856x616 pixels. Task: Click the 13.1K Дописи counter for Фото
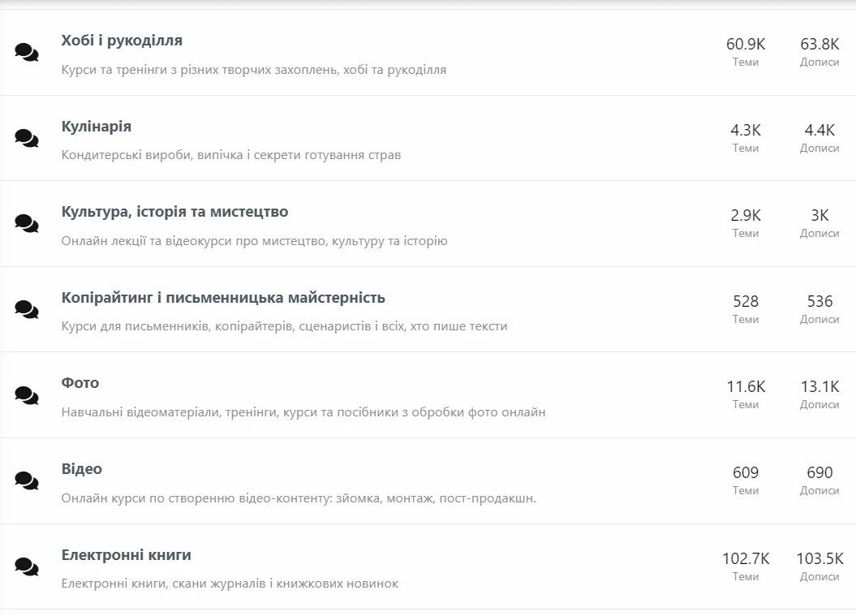pos(821,389)
